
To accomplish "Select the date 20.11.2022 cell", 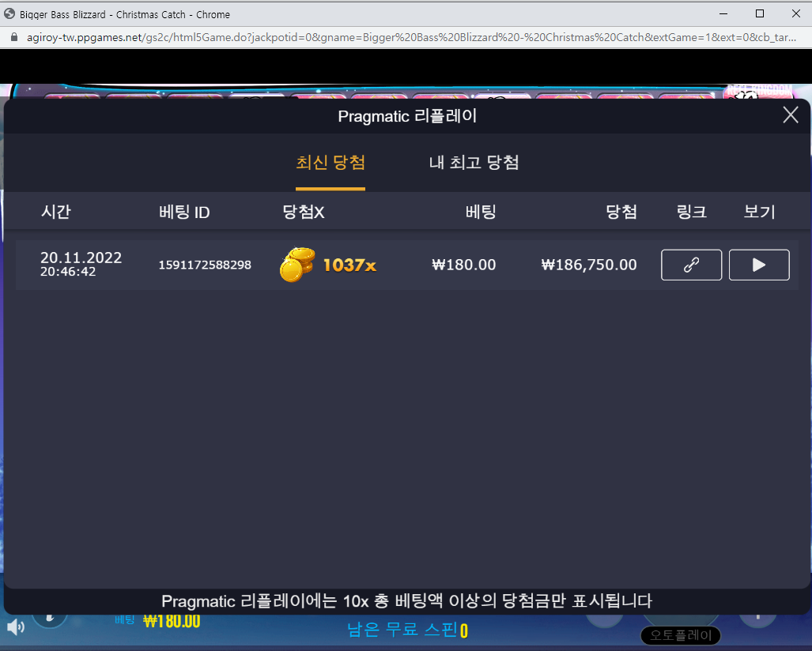I will tap(81, 258).
